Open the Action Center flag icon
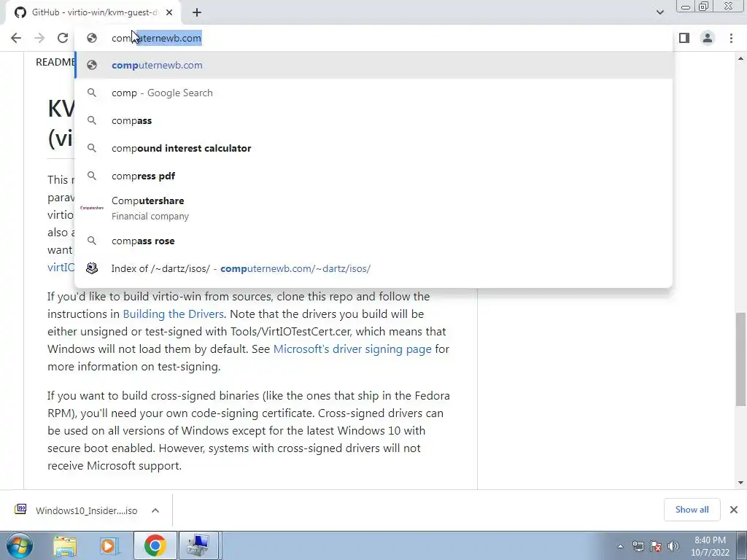The image size is (747, 560). [656, 546]
